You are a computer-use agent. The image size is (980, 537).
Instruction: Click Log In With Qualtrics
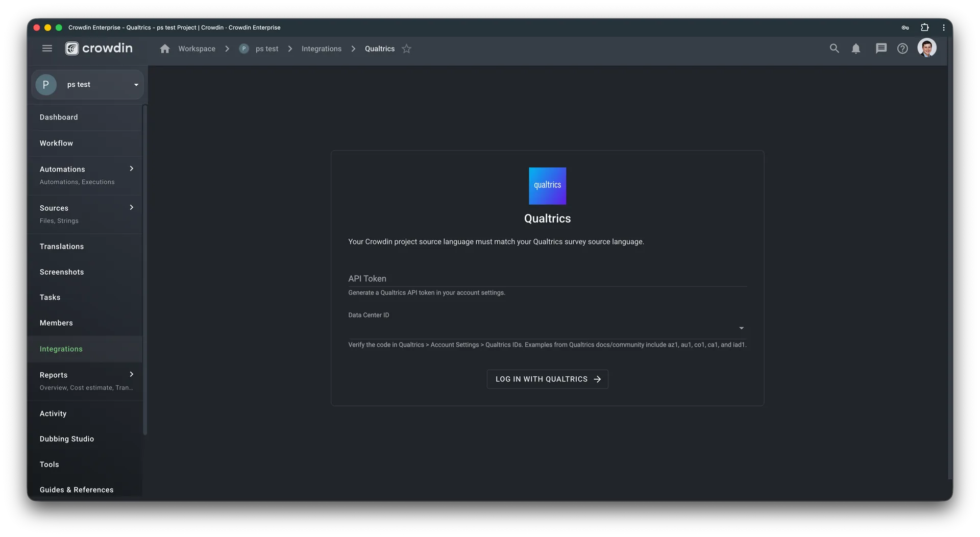547,379
